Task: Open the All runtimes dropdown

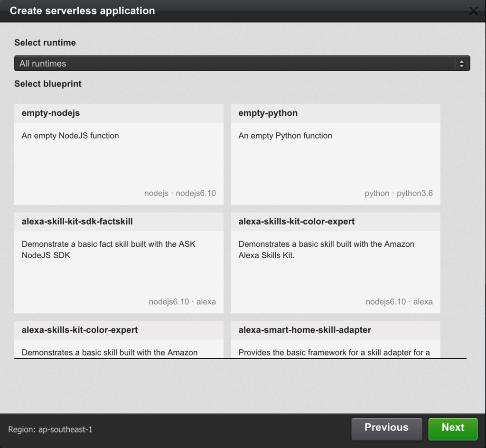Action: (242, 64)
